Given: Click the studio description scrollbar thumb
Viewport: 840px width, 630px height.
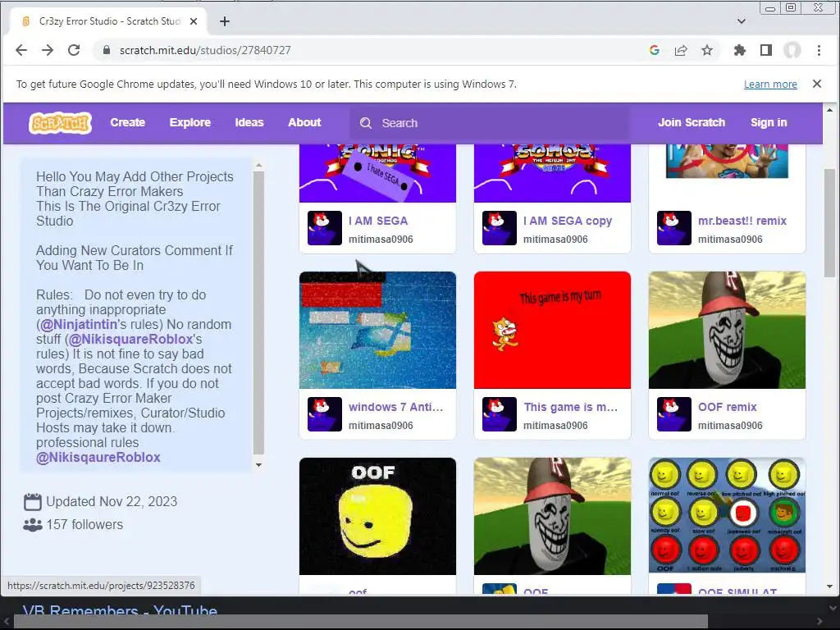Looking at the screenshot, I should 258,313.
